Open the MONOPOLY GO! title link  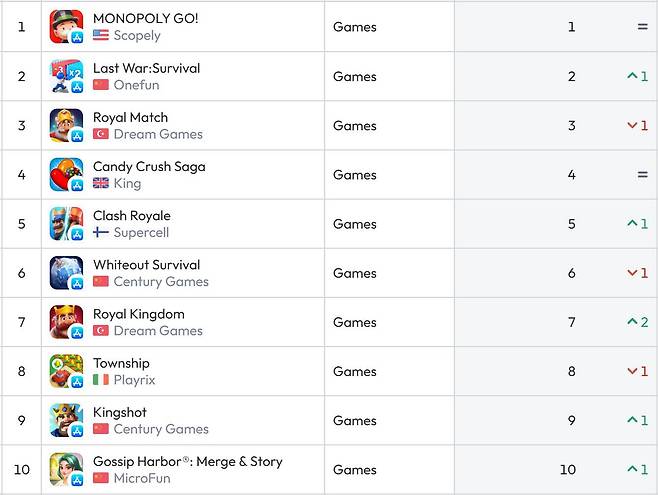145,18
